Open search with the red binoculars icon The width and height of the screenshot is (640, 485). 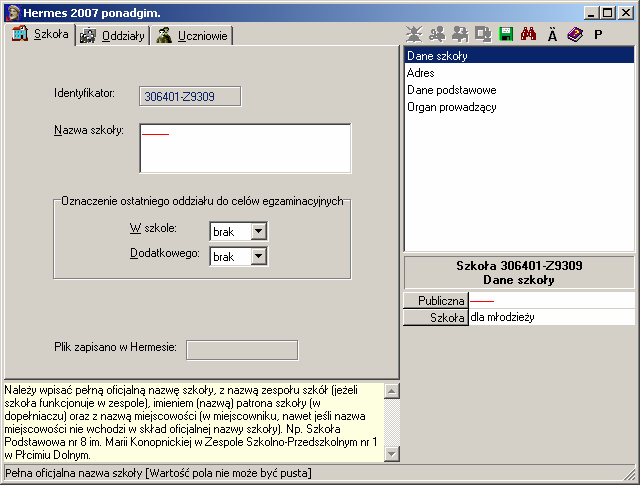click(529, 35)
